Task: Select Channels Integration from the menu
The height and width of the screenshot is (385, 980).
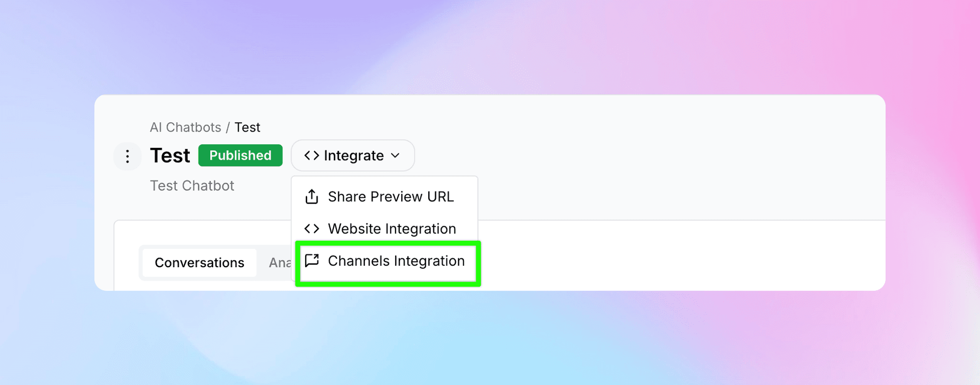Action: [396, 261]
